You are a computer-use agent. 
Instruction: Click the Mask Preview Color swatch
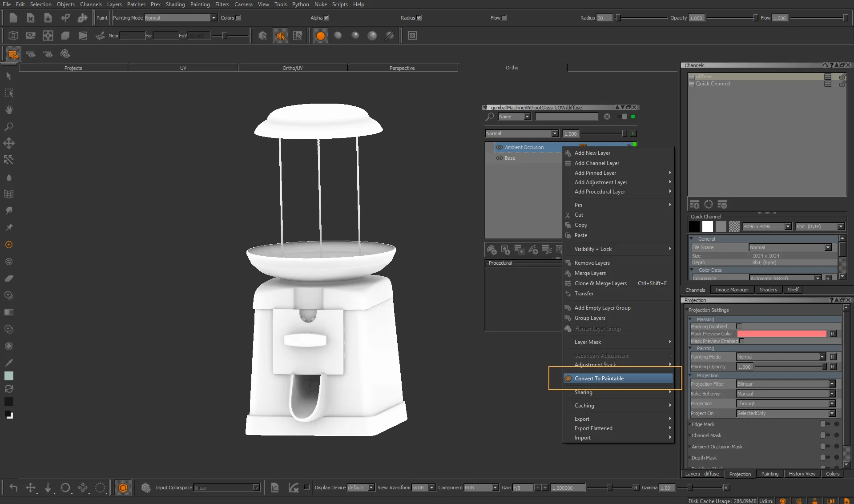point(781,334)
